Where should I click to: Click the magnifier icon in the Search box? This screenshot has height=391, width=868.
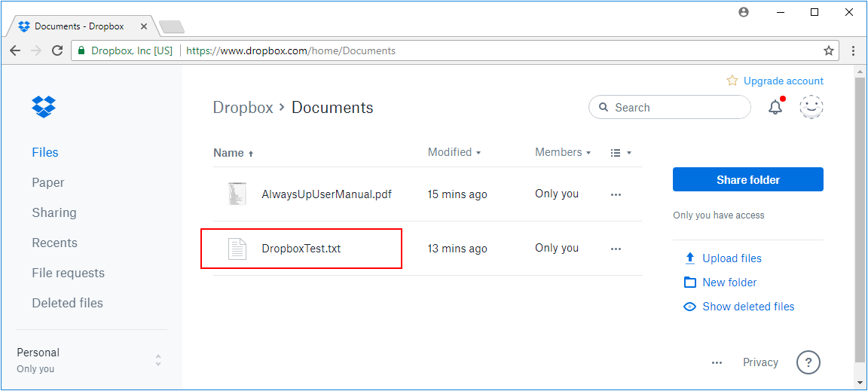pyautogui.click(x=604, y=108)
